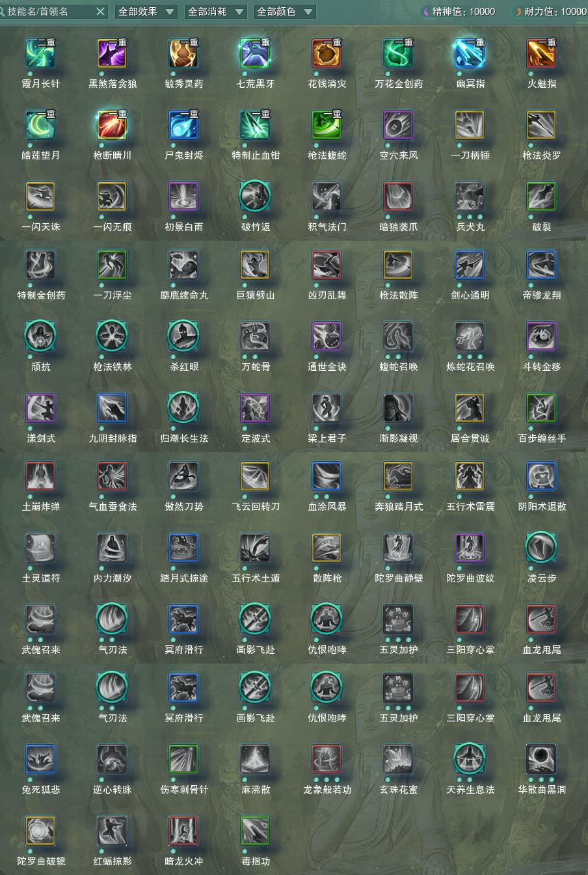Open the 全部效果 effect filter dropdown
The image size is (588, 875).
pos(146,12)
